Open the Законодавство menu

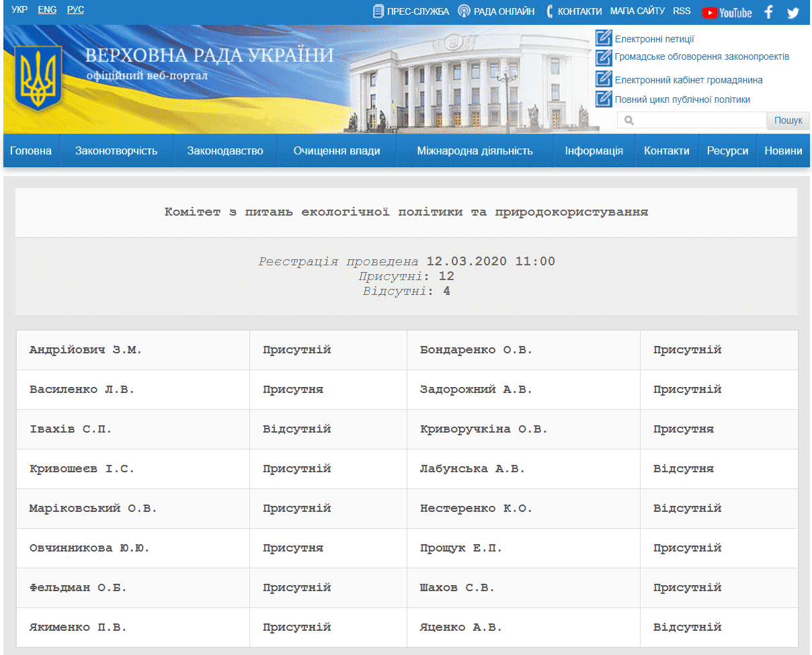pos(225,150)
